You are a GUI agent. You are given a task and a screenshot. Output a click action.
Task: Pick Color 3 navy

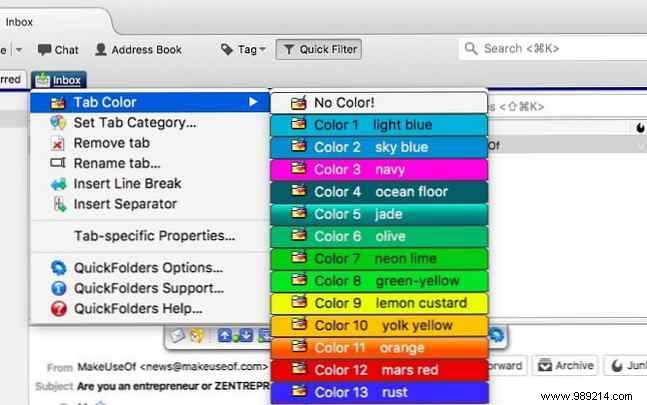tap(379, 170)
